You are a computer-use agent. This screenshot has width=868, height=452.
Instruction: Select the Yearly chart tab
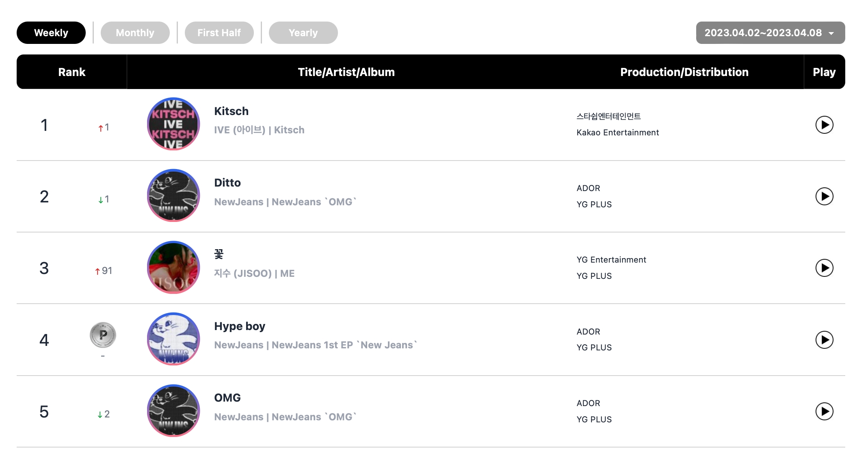pyautogui.click(x=303, y=33)
